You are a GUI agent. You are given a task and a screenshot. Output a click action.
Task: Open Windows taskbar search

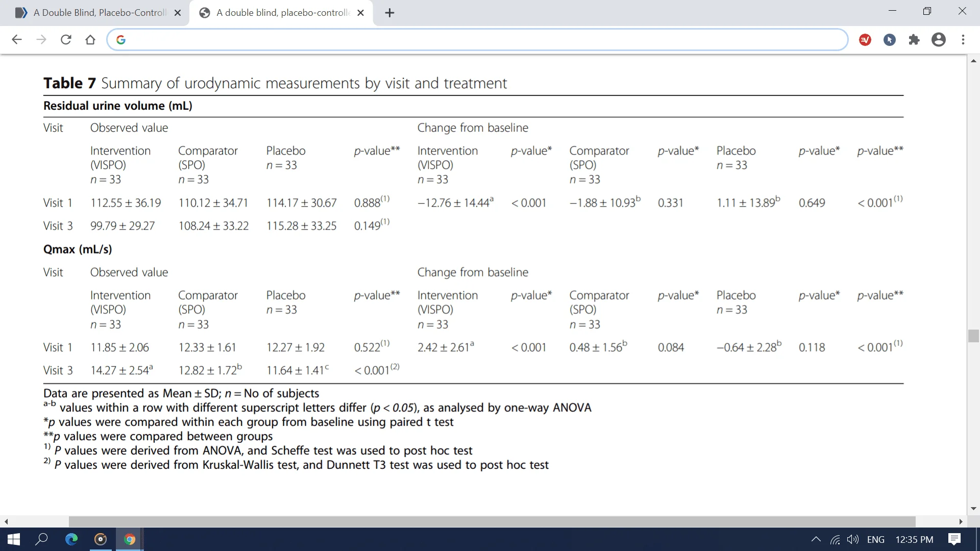41,539
